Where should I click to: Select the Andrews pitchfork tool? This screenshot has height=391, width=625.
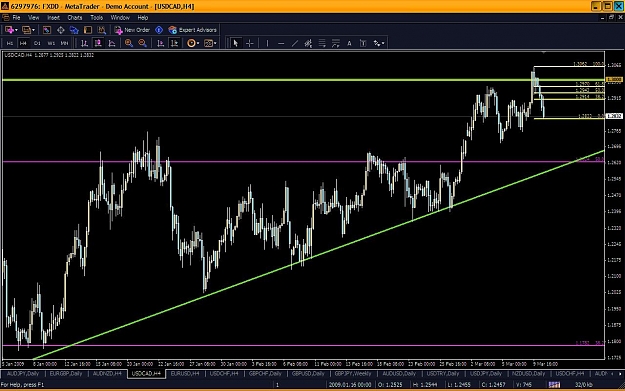[x=336, y=43]
